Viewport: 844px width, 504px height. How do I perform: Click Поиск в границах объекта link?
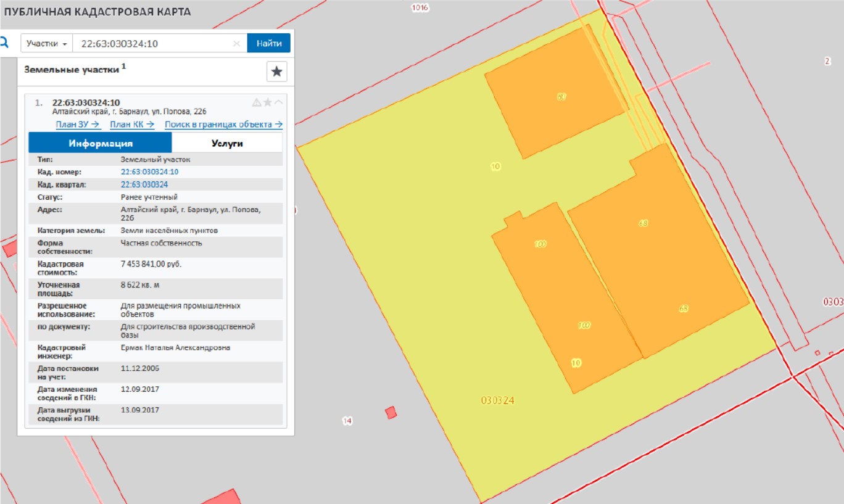point(223,125)
